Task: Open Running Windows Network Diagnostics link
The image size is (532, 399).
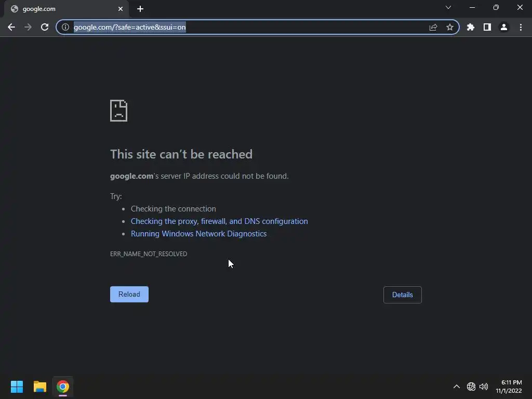Action: [x=198, y=234]
